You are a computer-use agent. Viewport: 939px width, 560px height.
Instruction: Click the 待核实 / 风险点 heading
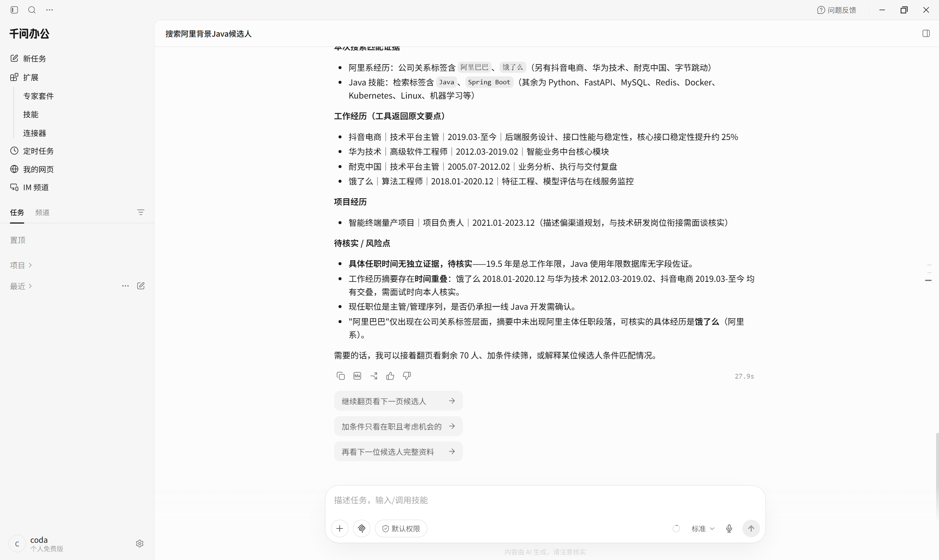click(362, 243)
